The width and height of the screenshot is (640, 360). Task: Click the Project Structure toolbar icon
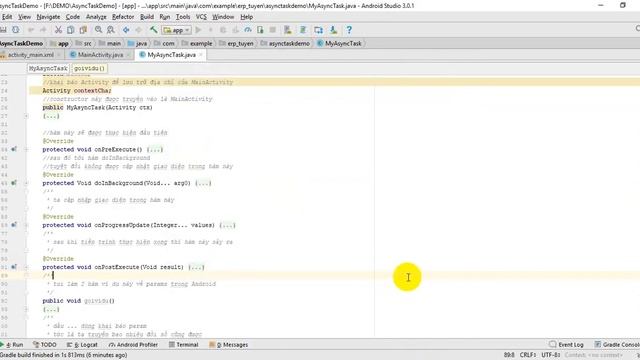(x=318, y=30)
